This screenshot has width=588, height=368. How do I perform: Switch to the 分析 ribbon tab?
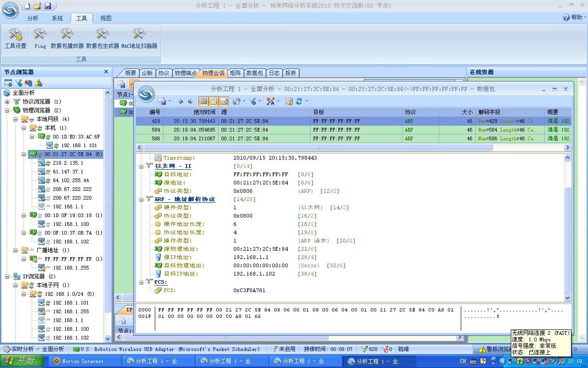point(33,18)
